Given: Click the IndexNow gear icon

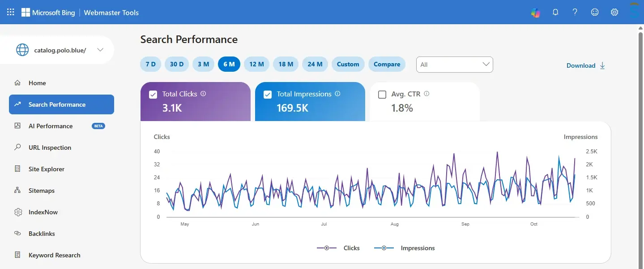Looking at the screenshot, I should (18, 212).
